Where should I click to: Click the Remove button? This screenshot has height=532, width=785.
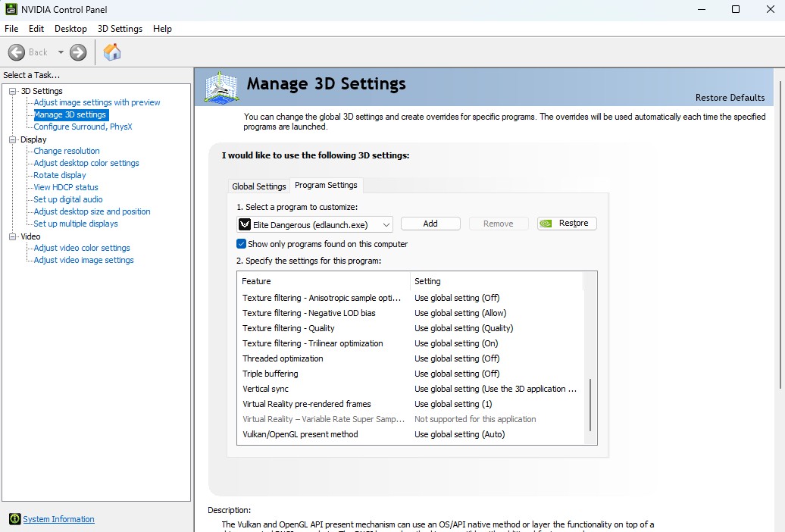coord(498,224)
